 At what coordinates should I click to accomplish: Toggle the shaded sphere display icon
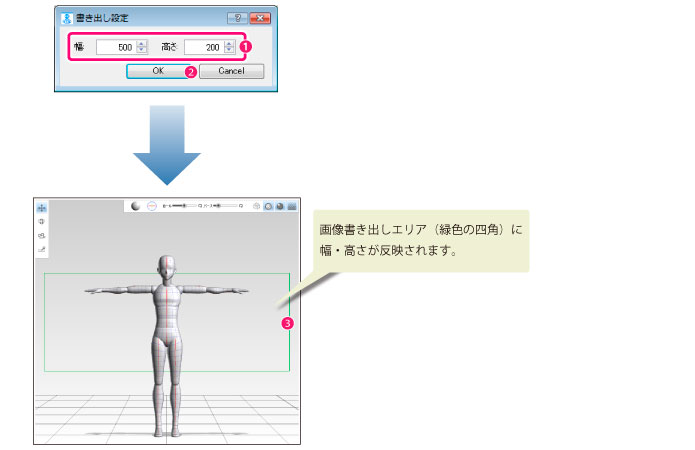tap(280, 206)
